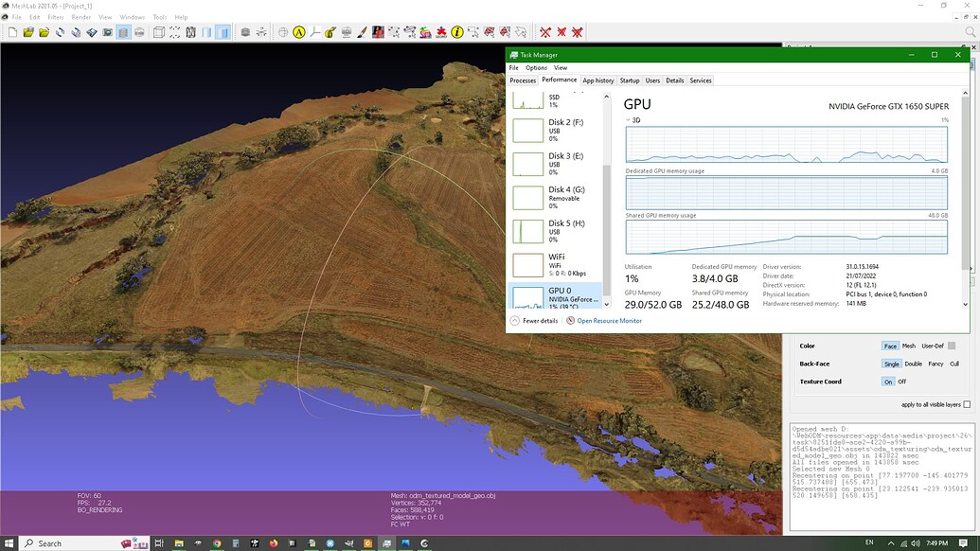Launch Chrome from the taskbar
The width and height of the screenshot is (980, 551).
[216, 542]
